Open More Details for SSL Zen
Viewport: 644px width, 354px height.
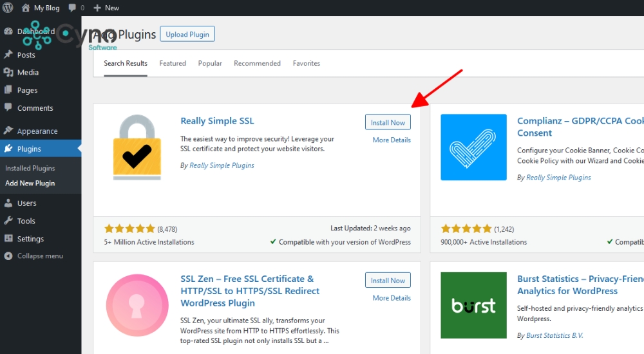click(x=392, y=298)
